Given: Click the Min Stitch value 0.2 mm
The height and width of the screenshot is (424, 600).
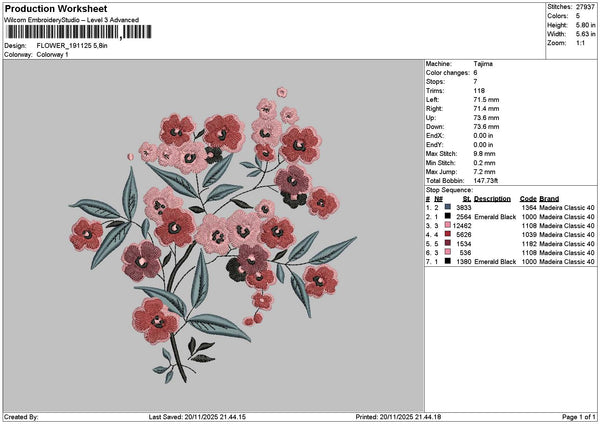Looking at the screenshot, I should point(484,163).
